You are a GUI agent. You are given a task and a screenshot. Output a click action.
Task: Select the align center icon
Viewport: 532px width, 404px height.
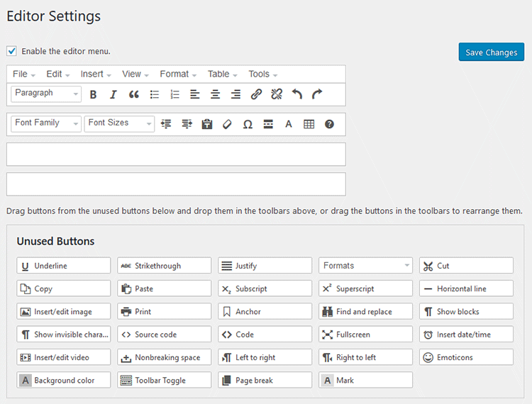215,94
